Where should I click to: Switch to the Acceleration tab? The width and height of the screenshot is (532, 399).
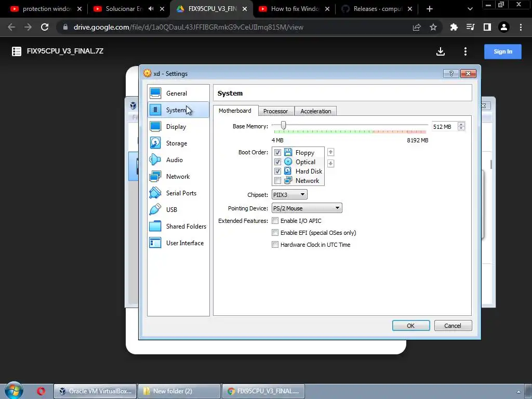pos(315,111)
